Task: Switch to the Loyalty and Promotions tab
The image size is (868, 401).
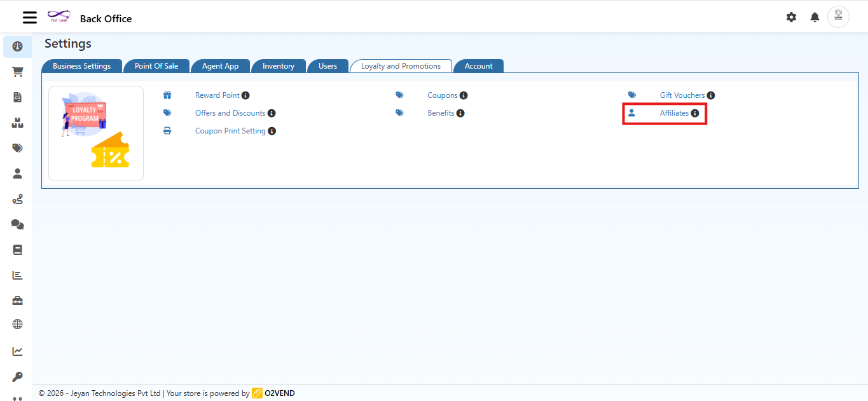Action: [x=401, y=65]
